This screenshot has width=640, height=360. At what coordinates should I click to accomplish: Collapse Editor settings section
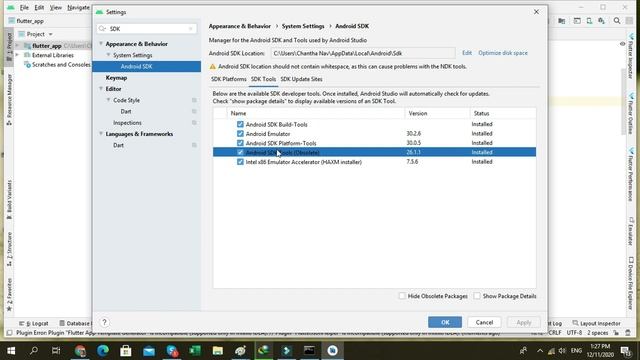coord(101,89)
